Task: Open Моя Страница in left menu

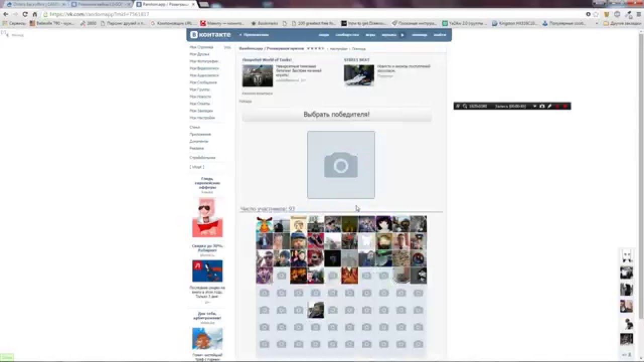Action: click(202, 47)
